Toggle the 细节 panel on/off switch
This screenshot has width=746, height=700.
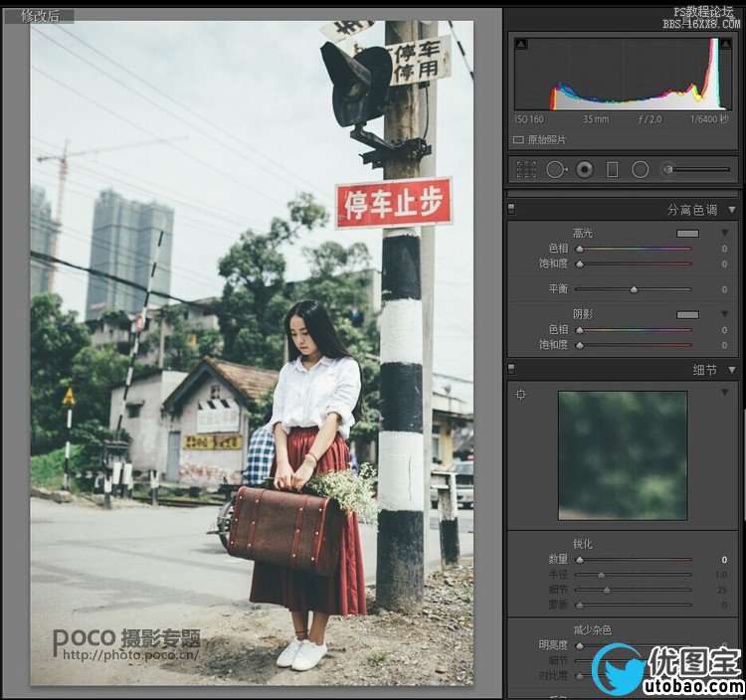[512, 369]
